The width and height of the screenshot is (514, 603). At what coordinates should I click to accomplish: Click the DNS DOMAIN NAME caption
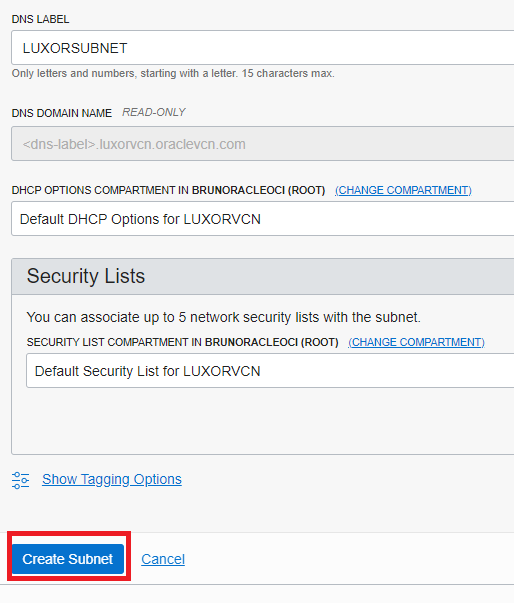click(x=62, y=113)
